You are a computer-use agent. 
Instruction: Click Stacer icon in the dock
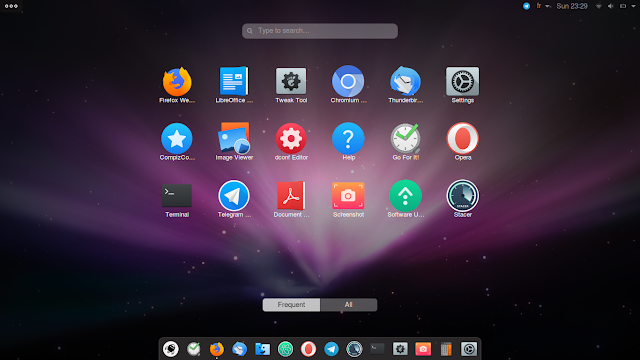[x=354, y=349]
